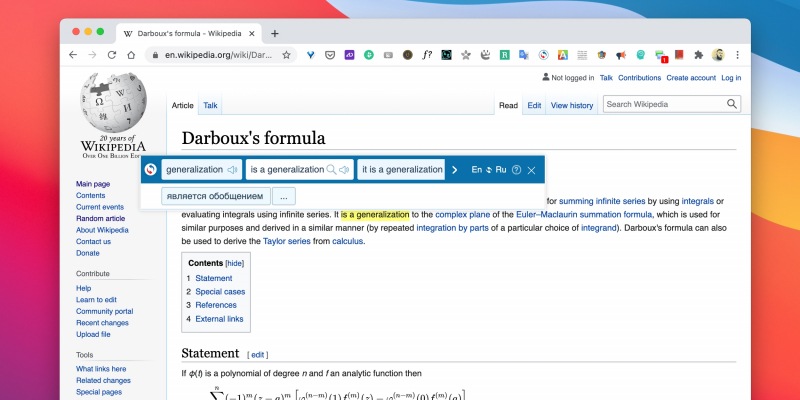800x400 pixels.
Task: Click the megaphone extension icon
Action: pyautogui.click(x=621, y=55)
